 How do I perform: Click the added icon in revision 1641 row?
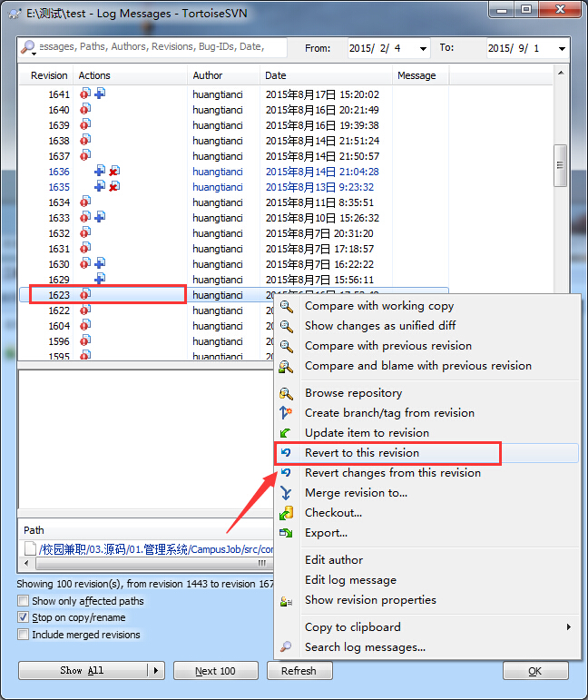click(100, 94)
